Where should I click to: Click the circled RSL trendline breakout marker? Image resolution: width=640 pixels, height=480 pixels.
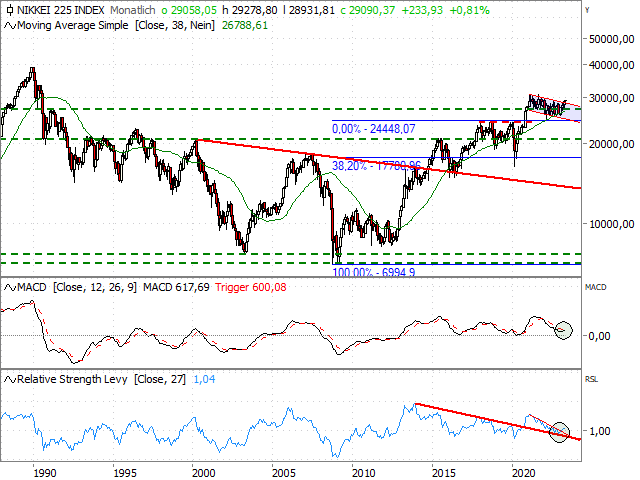[x=559, y=432]
